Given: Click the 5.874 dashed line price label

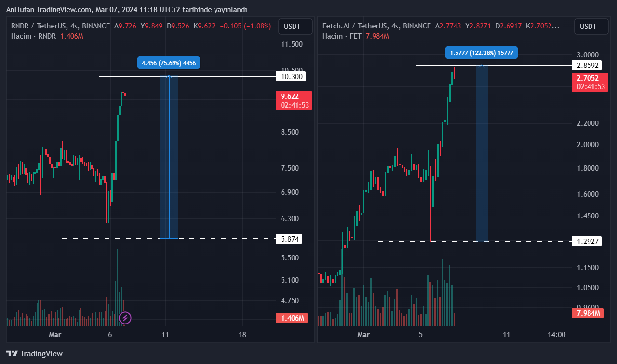Looking at the screenshot, I should click(292, 239).
